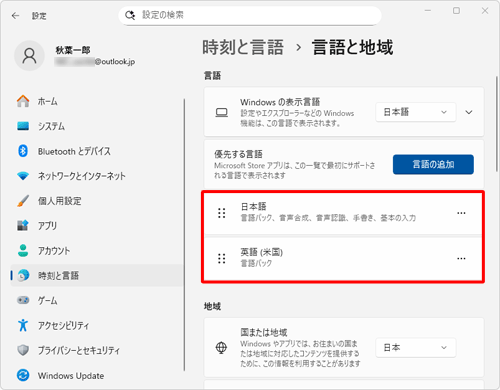
Task: Open Windows Update label in sidebar
Action: tap(71, 376)
